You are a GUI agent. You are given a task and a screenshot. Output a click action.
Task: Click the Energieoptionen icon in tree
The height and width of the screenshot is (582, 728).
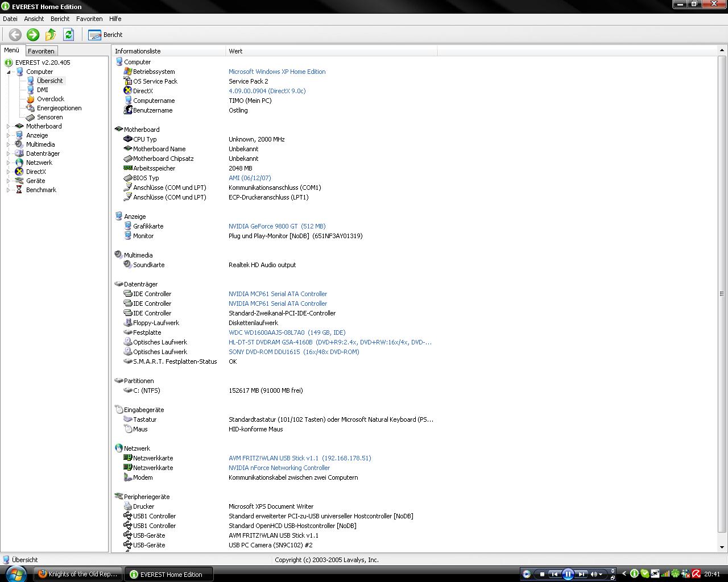pos(31,108)
